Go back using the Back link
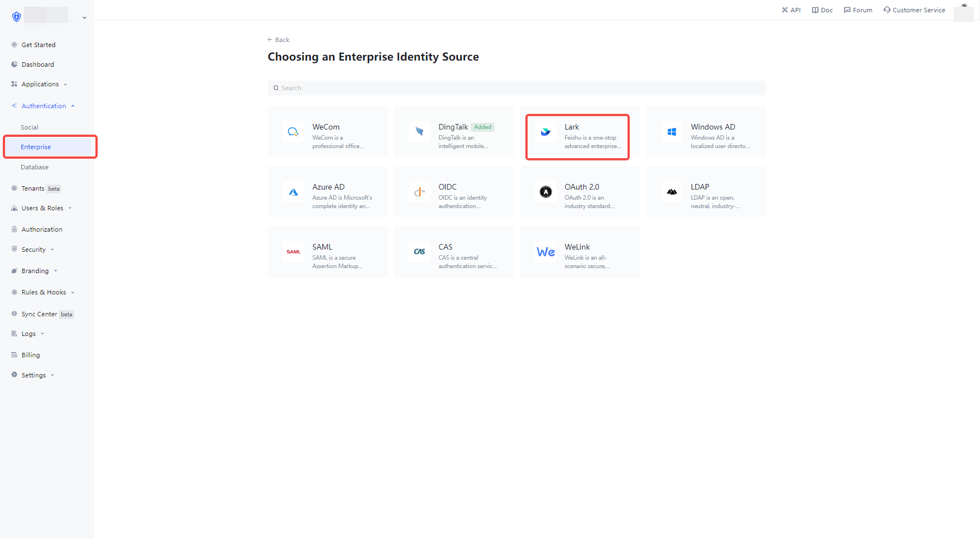 point(279,40)
